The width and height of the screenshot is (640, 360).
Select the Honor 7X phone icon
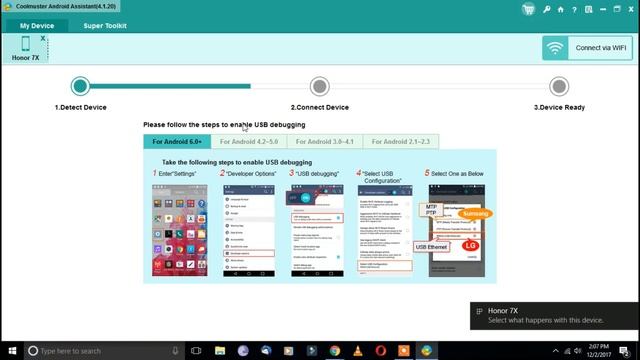point(25,43)
